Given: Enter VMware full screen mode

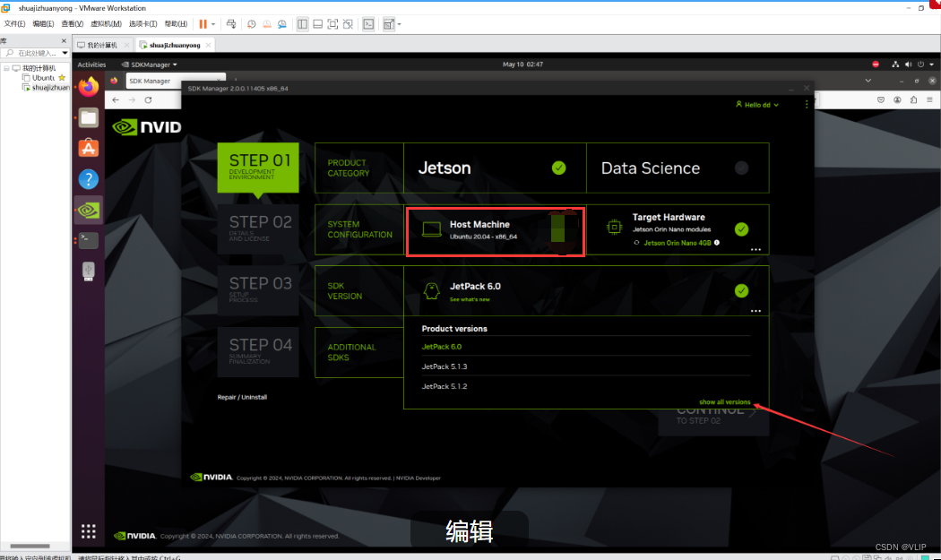Looking at the screenshot, I should tap(332, 24).
